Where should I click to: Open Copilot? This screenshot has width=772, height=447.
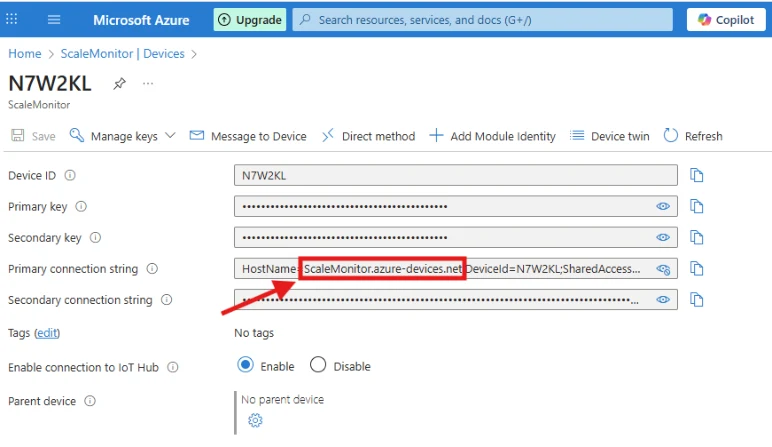(726, 20)
